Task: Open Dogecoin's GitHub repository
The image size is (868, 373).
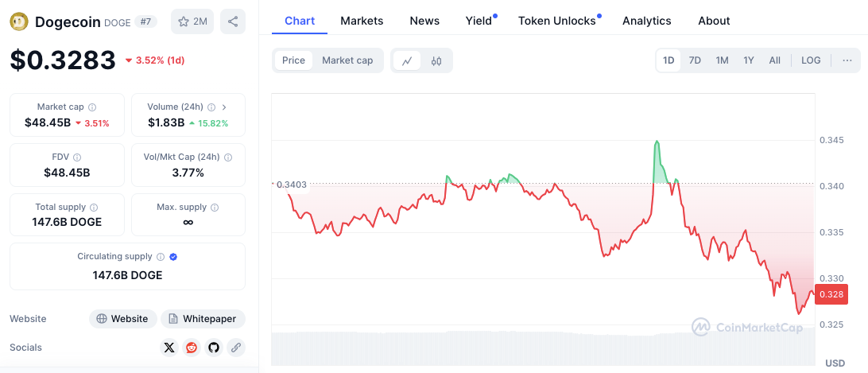Action: (x=213, y=348)
